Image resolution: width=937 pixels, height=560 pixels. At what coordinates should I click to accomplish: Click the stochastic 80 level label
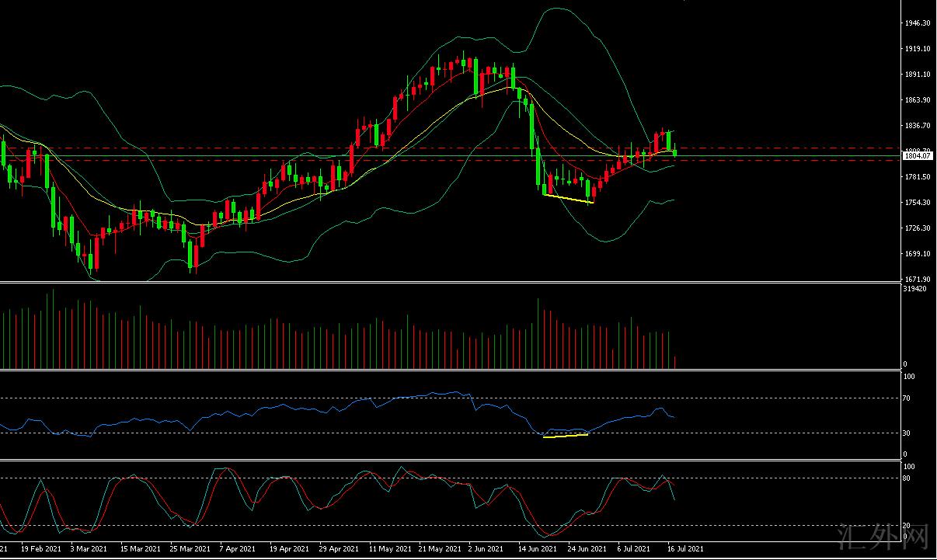(907, 478)
